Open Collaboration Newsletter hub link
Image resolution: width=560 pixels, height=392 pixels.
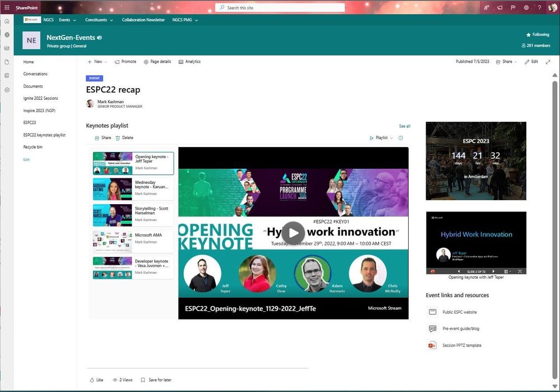pos(143,20)
